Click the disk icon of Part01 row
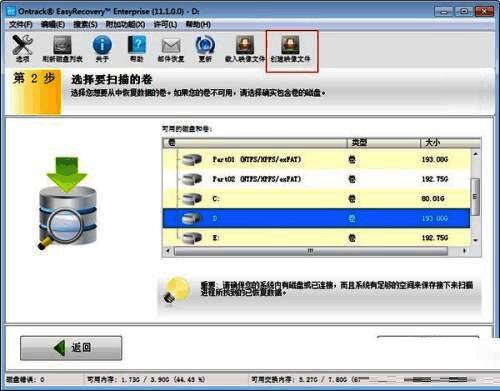The image size is (500, 391). [192, 160]
